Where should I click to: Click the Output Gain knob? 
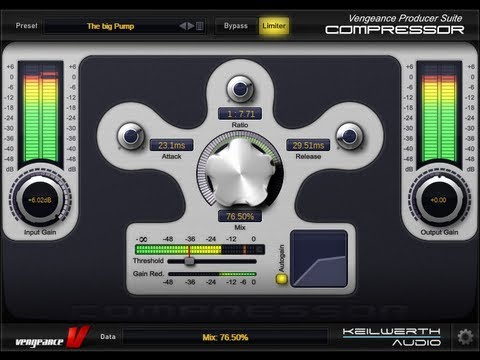tap(438, 200)
